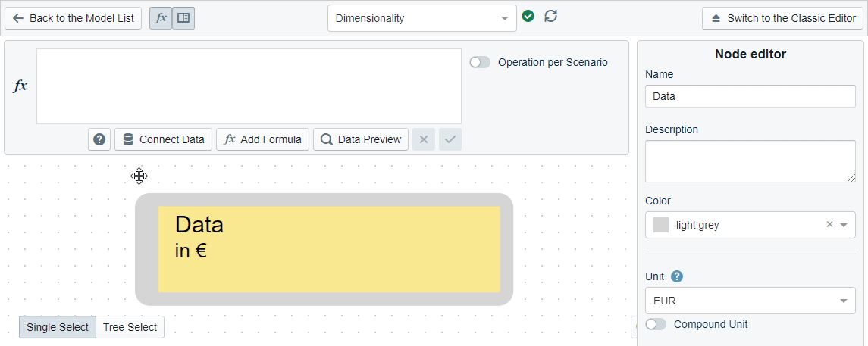Turn on the Compound Unit toggle
Image resolution: width=868 pixels, height=346 pixels.
pyautogui.click(x=656, y=324)
